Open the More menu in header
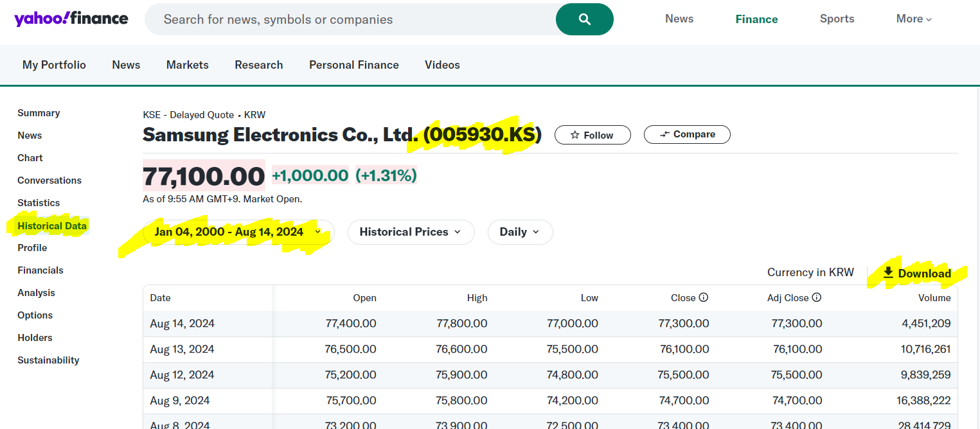 point(914,19)
